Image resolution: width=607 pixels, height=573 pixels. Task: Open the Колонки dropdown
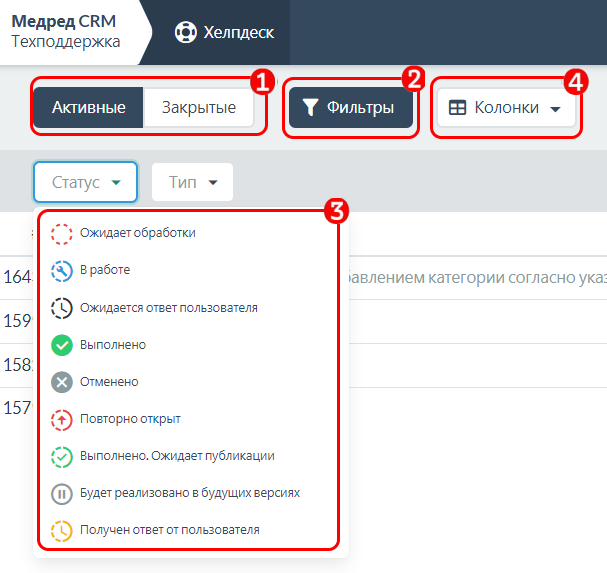[506, 107]
